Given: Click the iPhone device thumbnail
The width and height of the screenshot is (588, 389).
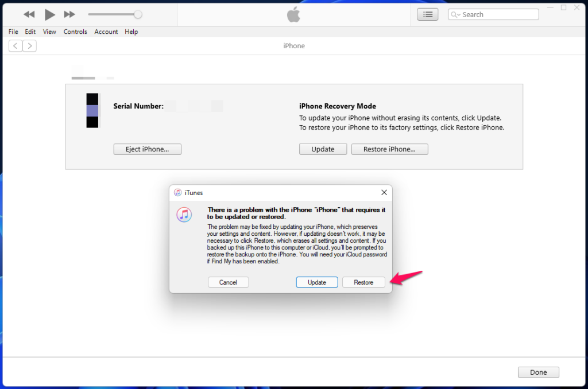Looking at the screenshot, I should click(92, 111).
